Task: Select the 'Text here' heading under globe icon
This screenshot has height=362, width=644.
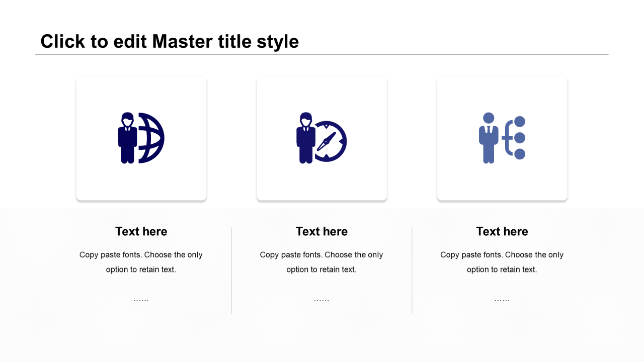Action: coord(141,231)
